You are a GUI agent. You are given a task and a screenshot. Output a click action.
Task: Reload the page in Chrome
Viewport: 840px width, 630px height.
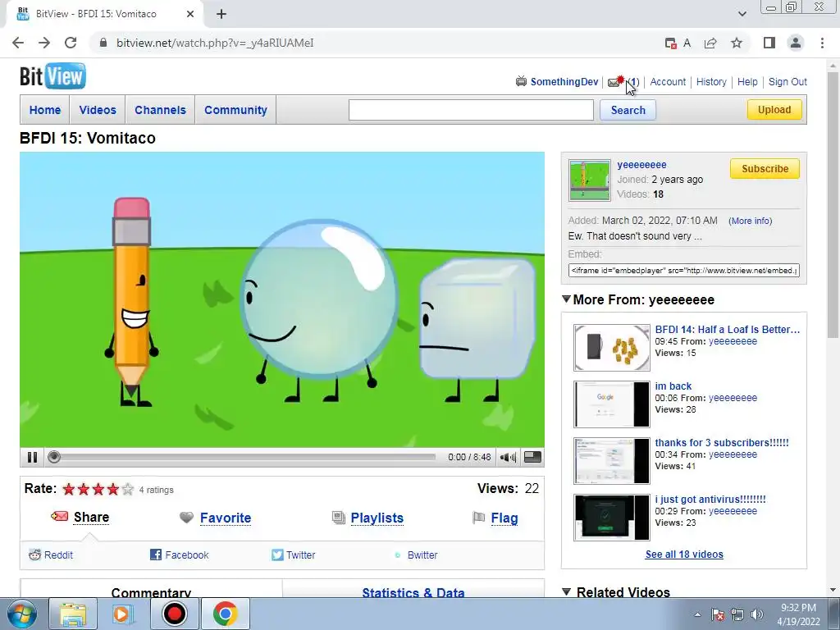[x=71, y=43]
